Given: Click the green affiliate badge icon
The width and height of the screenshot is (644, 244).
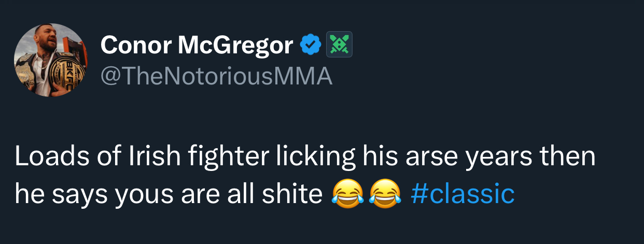Looking at the screenshot, I should 339,45.
